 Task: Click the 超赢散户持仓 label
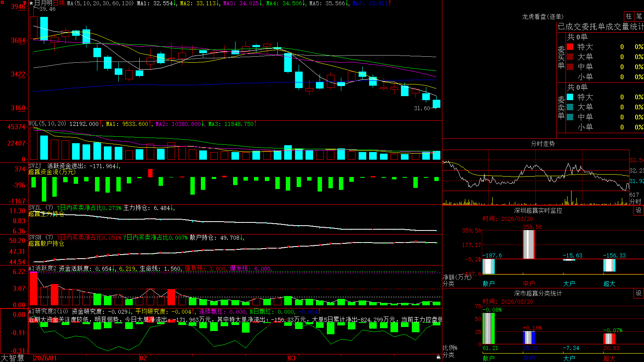[x=46, y=243]
